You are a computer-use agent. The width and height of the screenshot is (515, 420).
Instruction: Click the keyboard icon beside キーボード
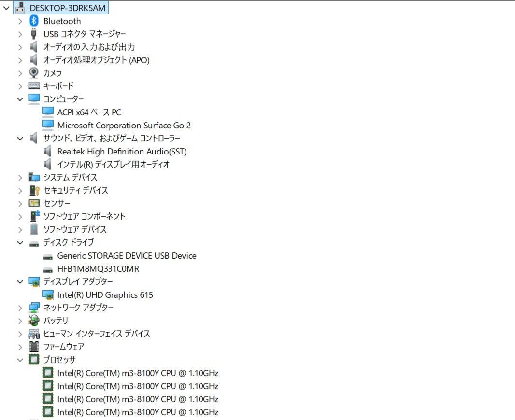pos(34,86)
